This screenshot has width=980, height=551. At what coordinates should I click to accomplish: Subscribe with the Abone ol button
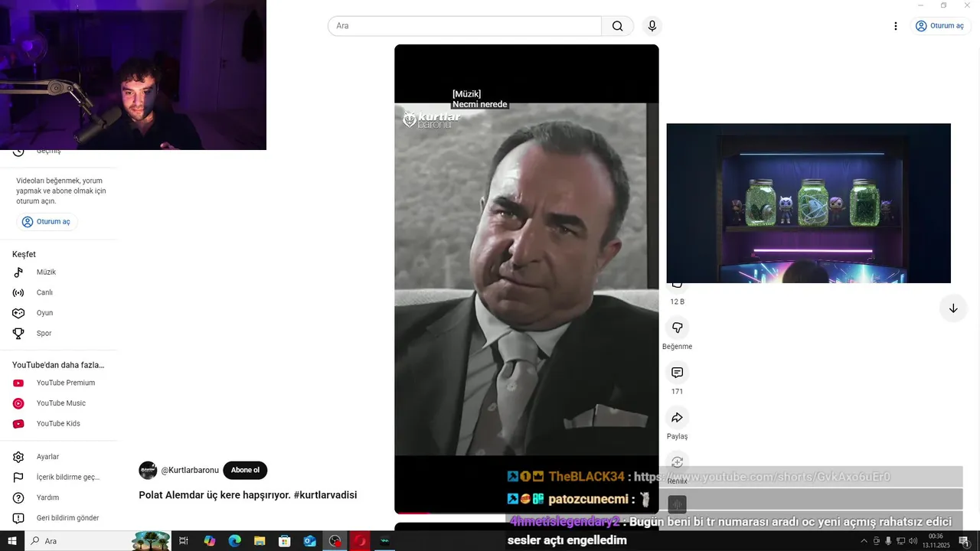(x=245, y=471)
